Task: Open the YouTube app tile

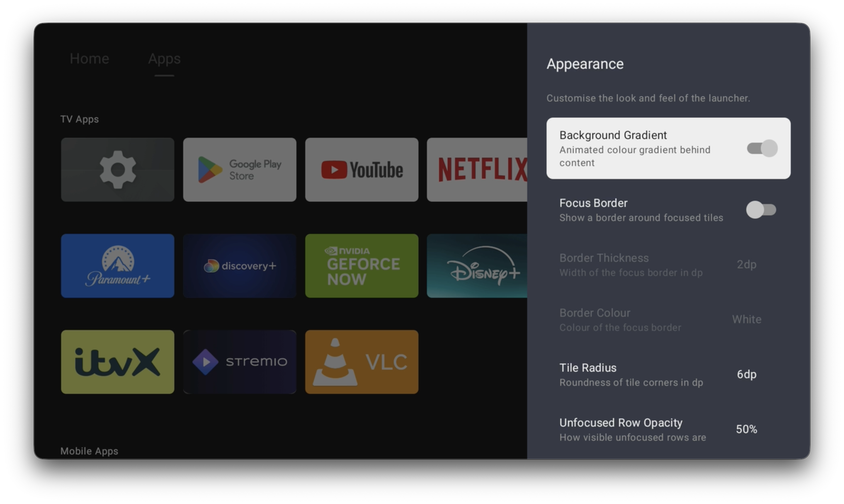Action: pyautogui.click(x=361, y=170)
